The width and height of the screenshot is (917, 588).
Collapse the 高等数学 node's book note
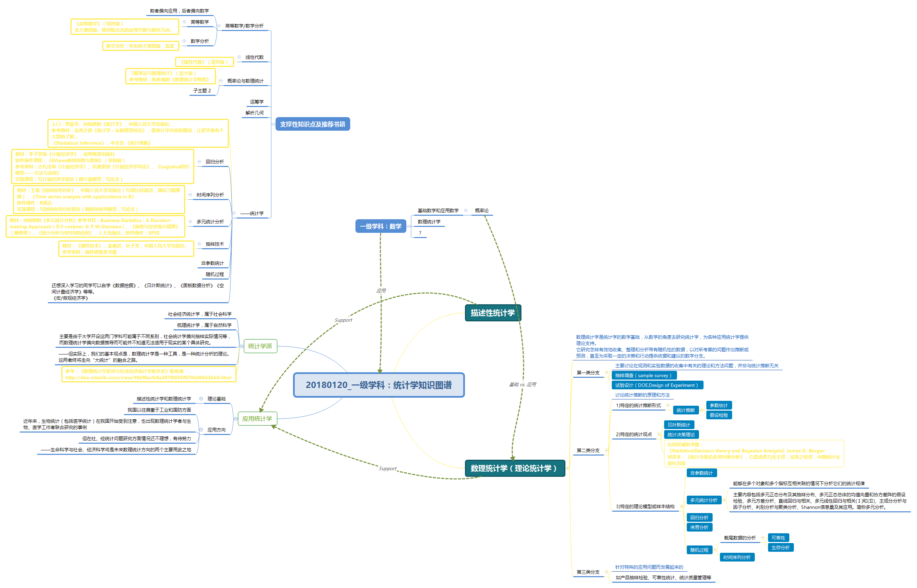185,22
